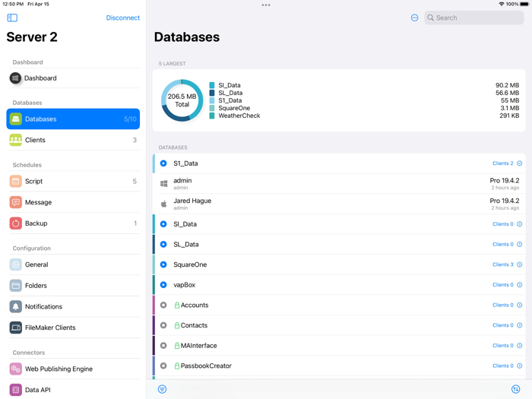Open FileMaker Clients configuration
Screen dimensions: 532x399
point(73,328)
